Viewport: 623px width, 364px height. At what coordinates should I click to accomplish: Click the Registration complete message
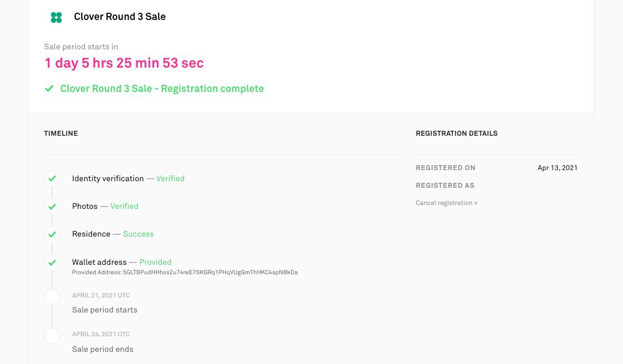(162, 89)
